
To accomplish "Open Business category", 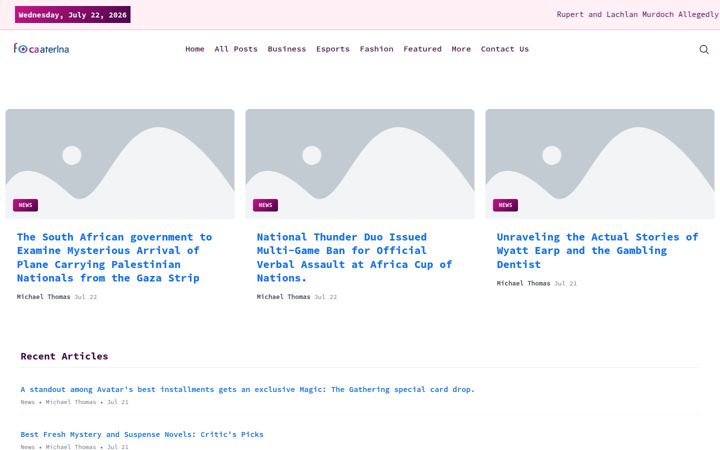I will coord(287,49).
